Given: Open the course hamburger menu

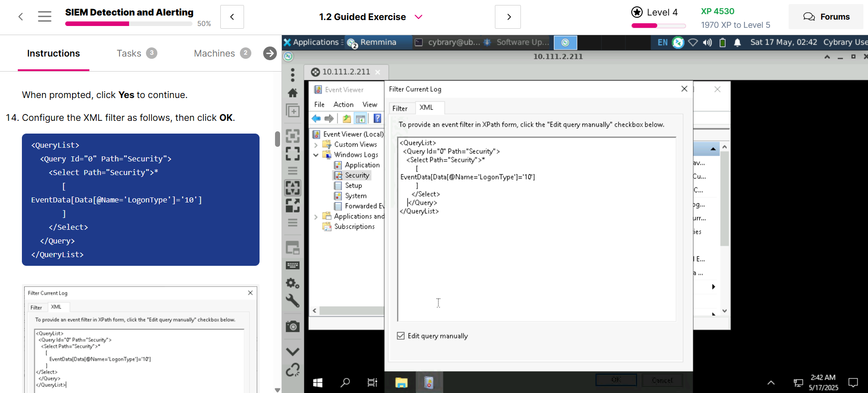Looking at the screenshot, I should click(45, 17).
